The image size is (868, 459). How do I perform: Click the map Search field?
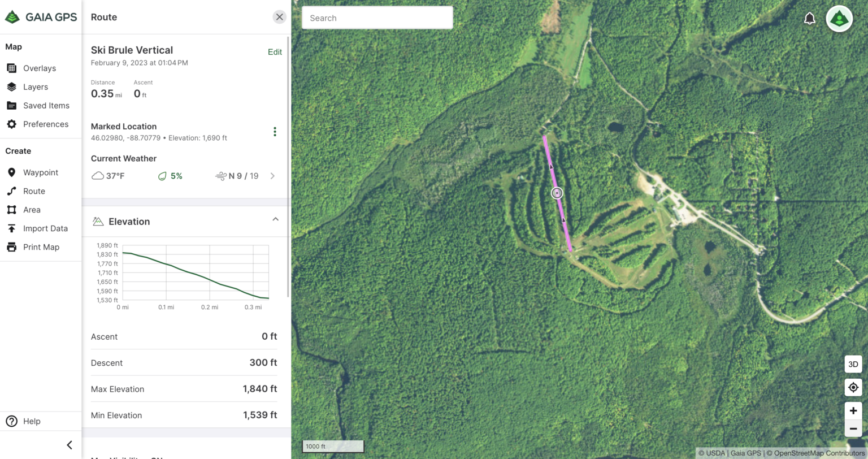point(377,18)
